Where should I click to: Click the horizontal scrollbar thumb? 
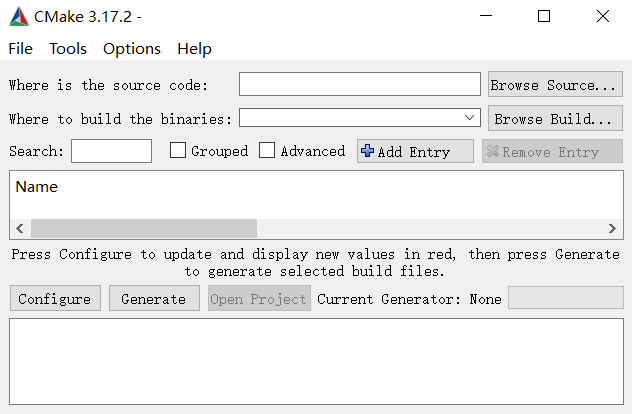click(144, 229)
